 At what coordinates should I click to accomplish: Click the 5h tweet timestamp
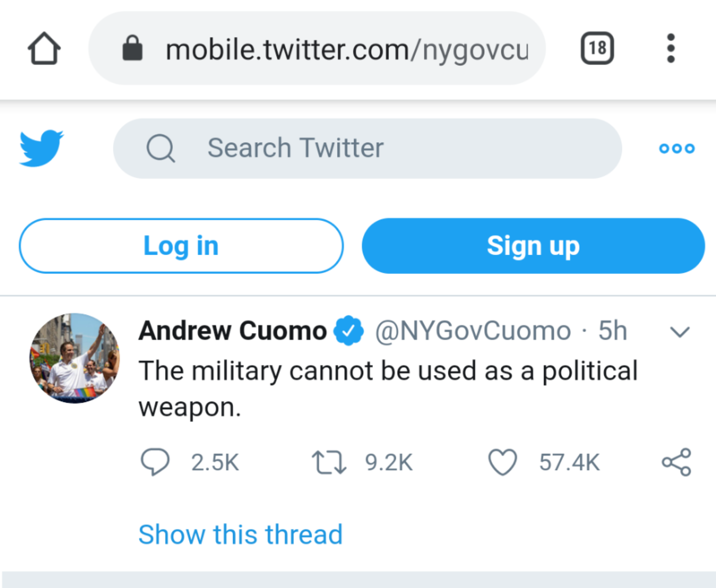pyautogui.click(x=613, y=331)
